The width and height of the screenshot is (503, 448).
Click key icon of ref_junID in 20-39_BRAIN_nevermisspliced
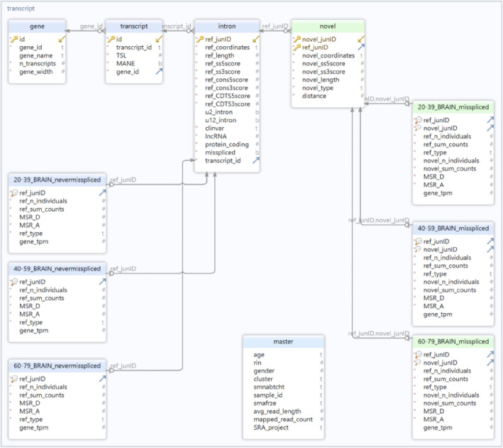pyautogui.click(x=13, y=192)
